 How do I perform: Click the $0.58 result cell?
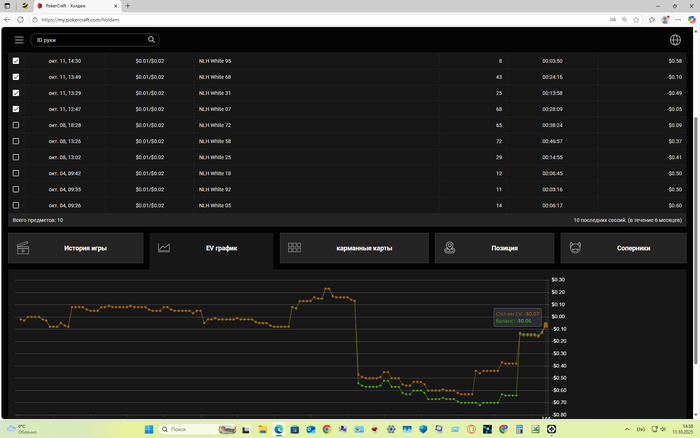675,61
